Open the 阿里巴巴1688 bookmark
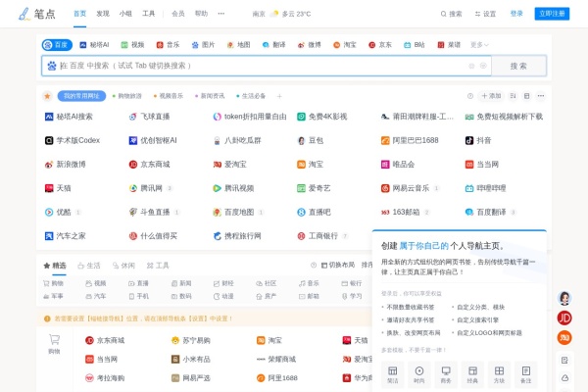 [410, 140]
